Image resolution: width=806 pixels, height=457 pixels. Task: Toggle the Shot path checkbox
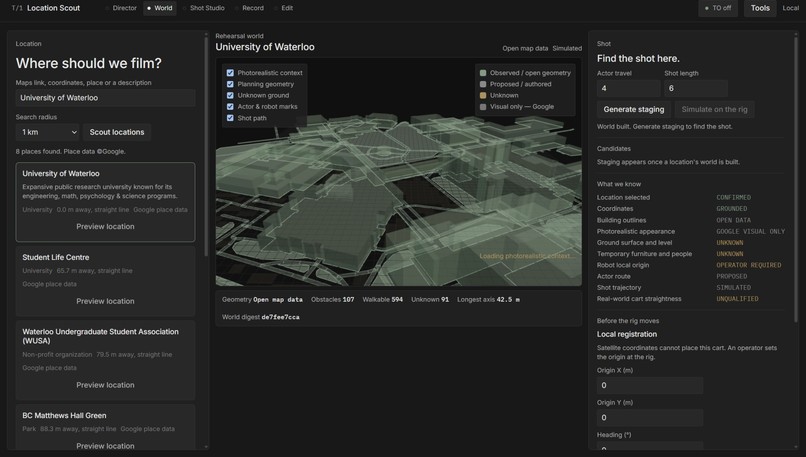(230, 118)
